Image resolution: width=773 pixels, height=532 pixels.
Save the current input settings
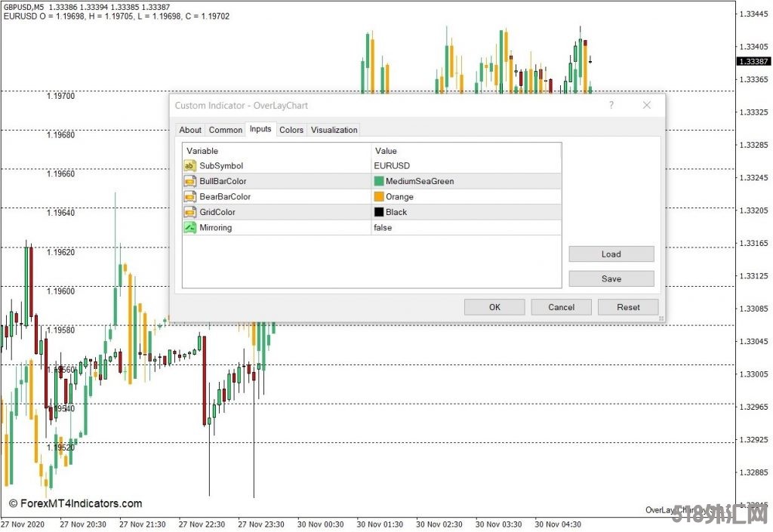click(611, 278)
